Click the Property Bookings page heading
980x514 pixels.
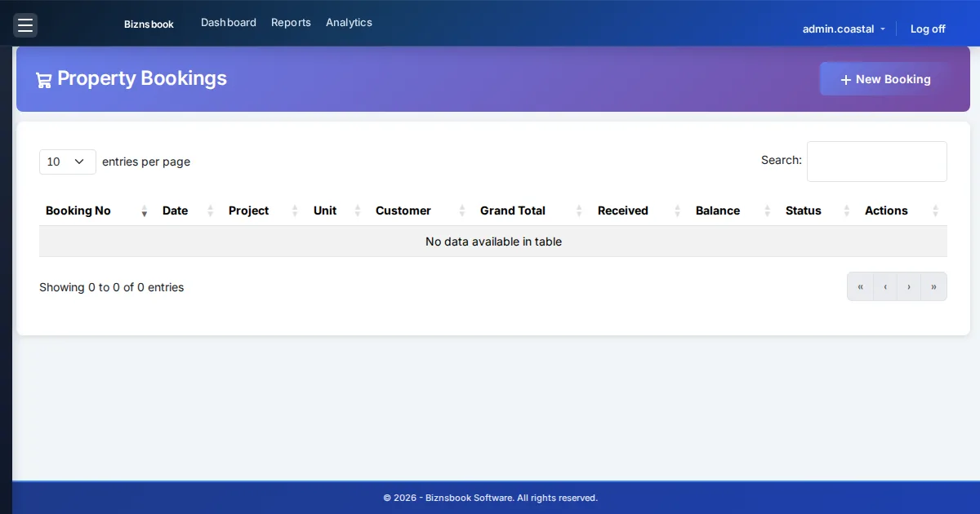pos(142,78)
